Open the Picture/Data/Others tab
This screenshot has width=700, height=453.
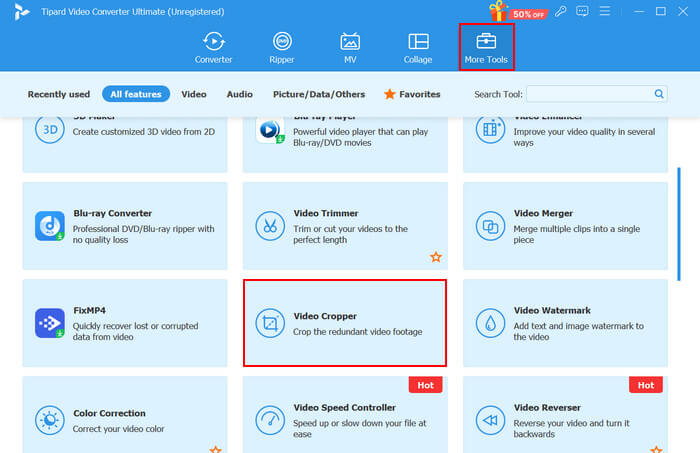pos(319,94)
